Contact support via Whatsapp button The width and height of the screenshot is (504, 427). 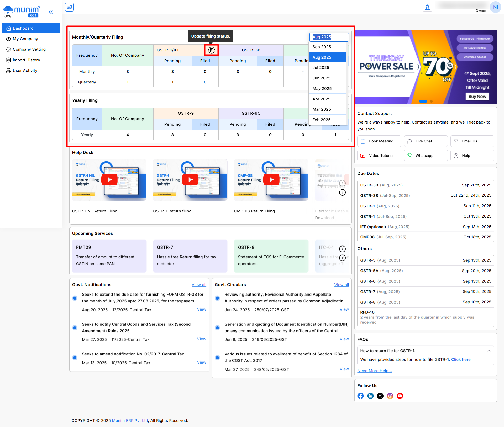pyautogui.click(x=426, y=156)
